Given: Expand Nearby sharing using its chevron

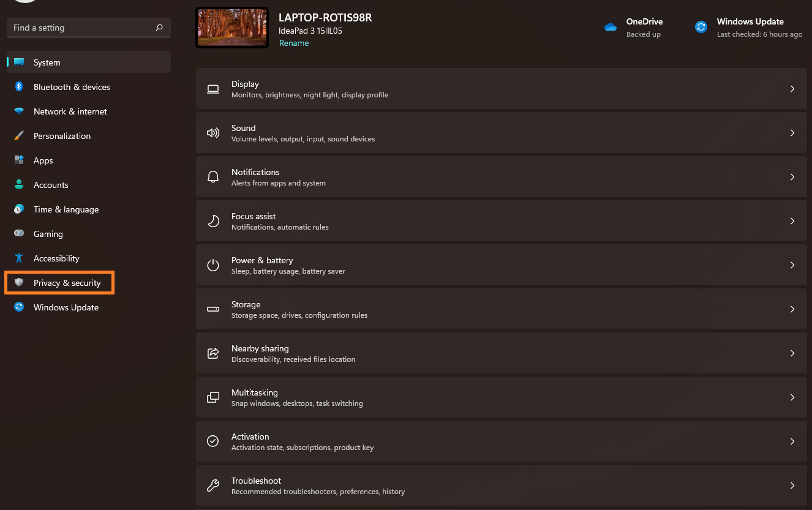Looking at the screenshot, I should tap(792, 353).
